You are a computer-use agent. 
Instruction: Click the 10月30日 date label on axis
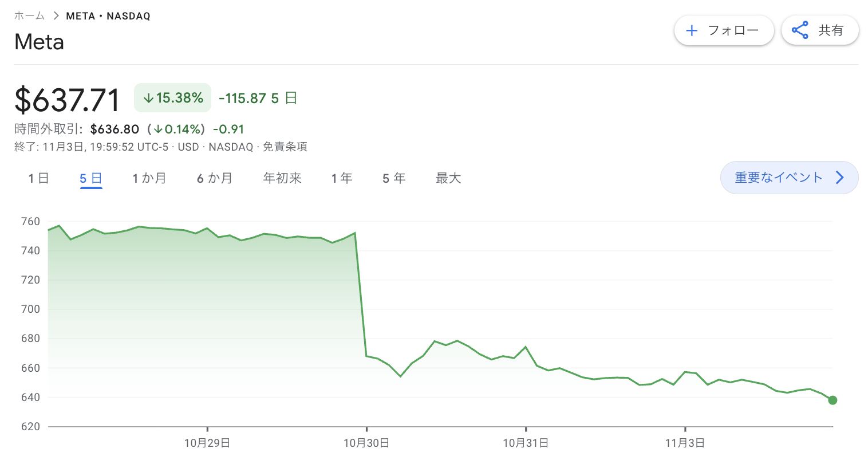click(x=366, y=443)
